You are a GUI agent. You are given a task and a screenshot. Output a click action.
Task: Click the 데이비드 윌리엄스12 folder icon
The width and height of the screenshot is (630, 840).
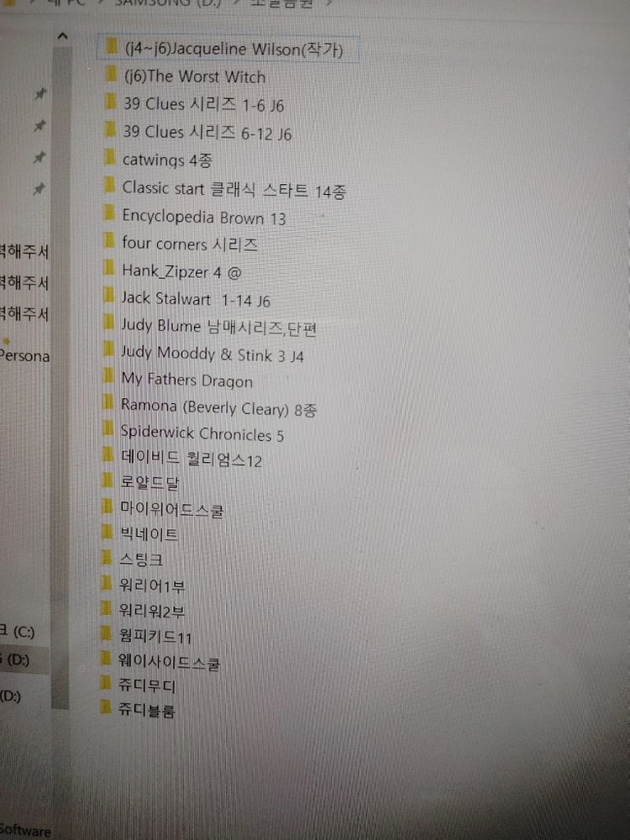click(108, 455)
